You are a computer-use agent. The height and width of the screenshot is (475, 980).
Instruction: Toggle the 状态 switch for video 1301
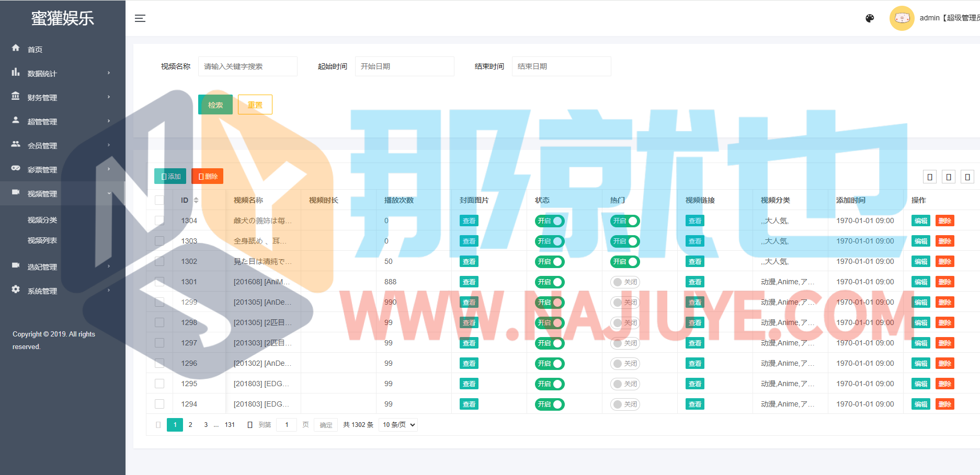(550, 282)
